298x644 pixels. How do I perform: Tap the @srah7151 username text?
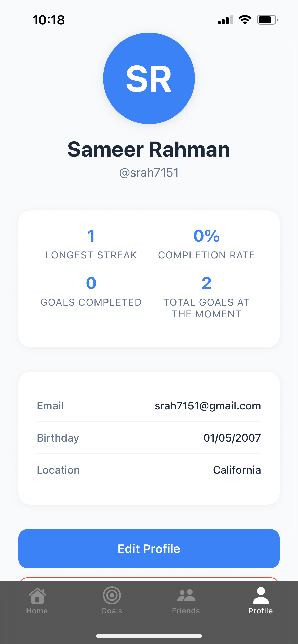coord(149,173)
